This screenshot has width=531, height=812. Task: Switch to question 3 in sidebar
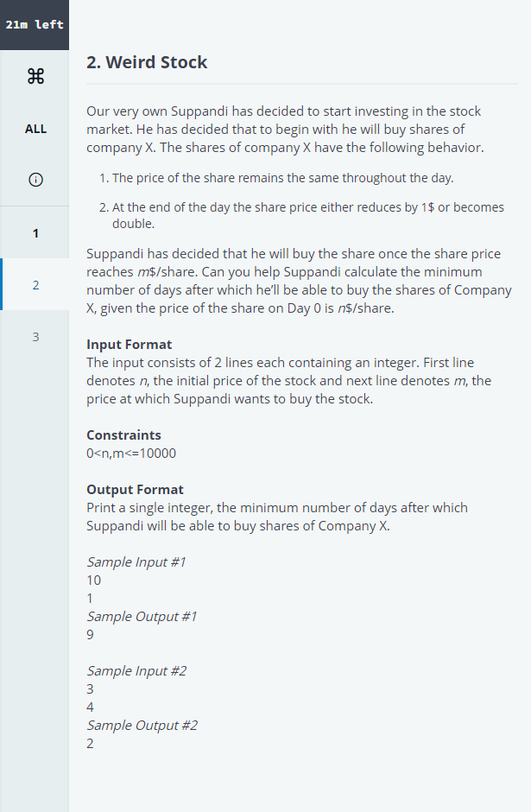coord(35,337)
